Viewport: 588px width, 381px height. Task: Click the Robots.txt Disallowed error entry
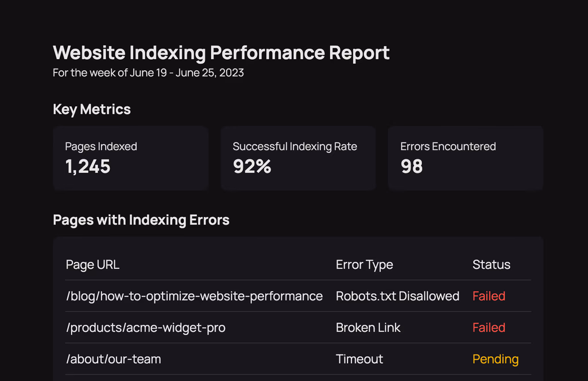tap(397, 296)
